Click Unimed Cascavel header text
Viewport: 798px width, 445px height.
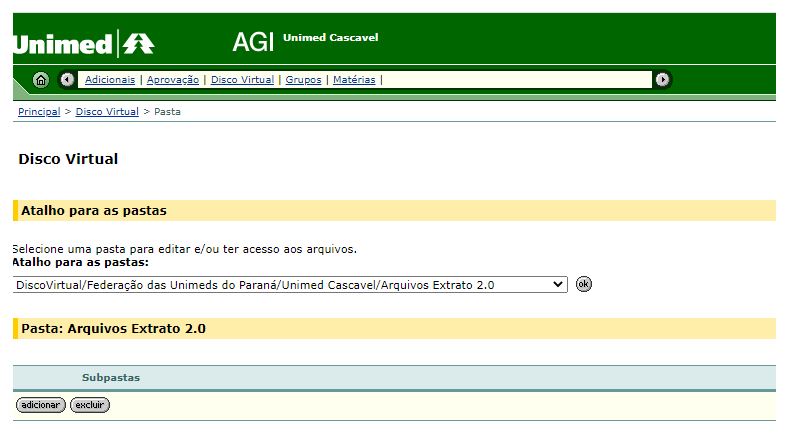click(x=331, y=38)
